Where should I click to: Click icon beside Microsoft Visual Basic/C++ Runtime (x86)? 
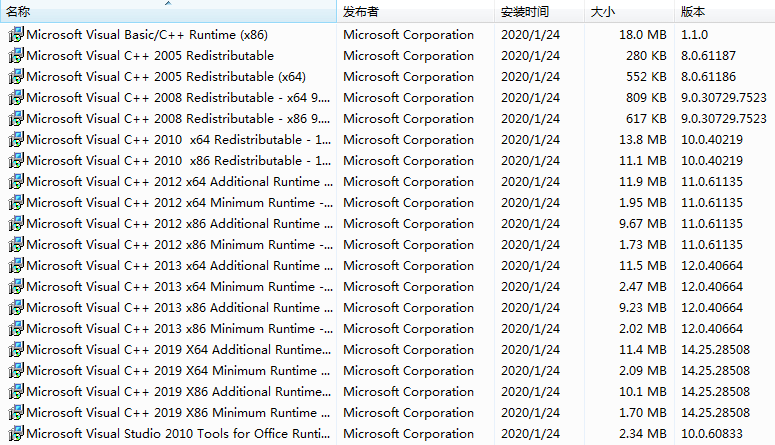pos(16,35)
